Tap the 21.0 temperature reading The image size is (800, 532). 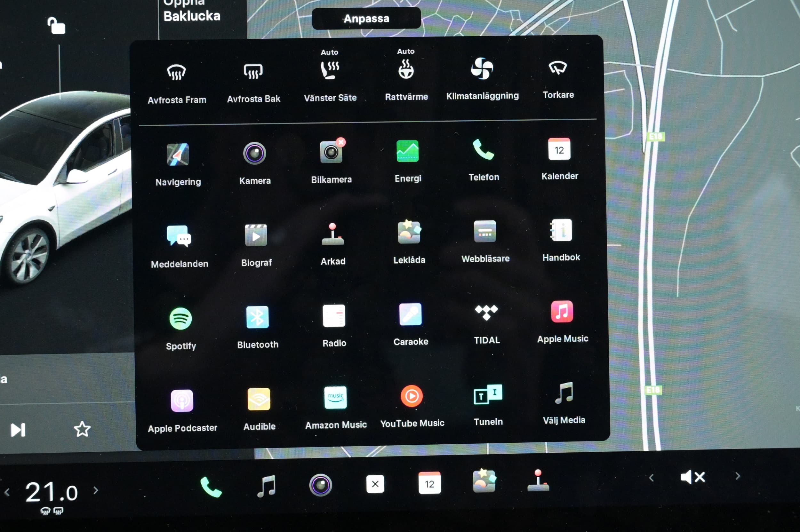(52, 492)
